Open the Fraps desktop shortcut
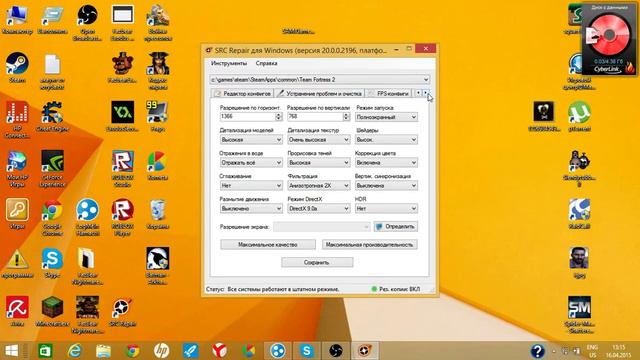Screen dimensions: 640x360 point(158,117)
